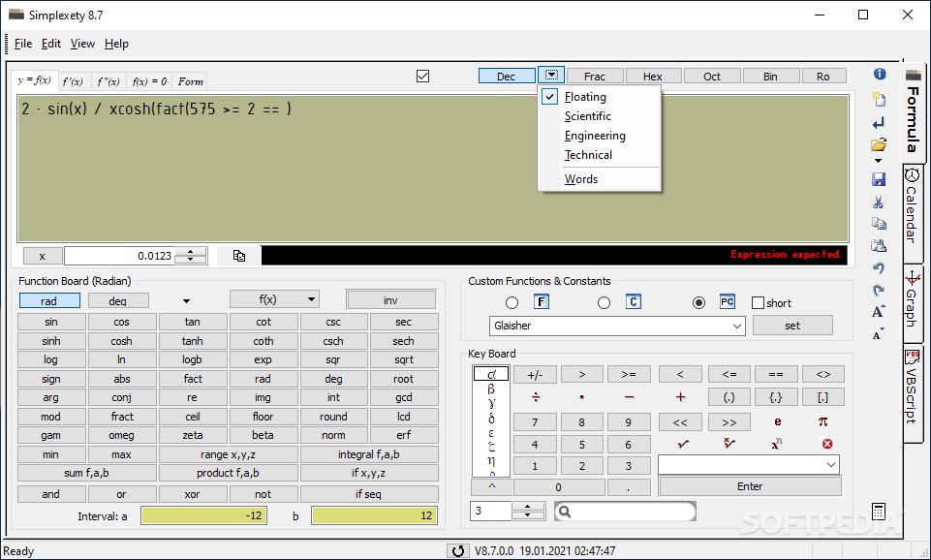
Task: Decrease the x value with spinner down
Action: tap(190, 260)
